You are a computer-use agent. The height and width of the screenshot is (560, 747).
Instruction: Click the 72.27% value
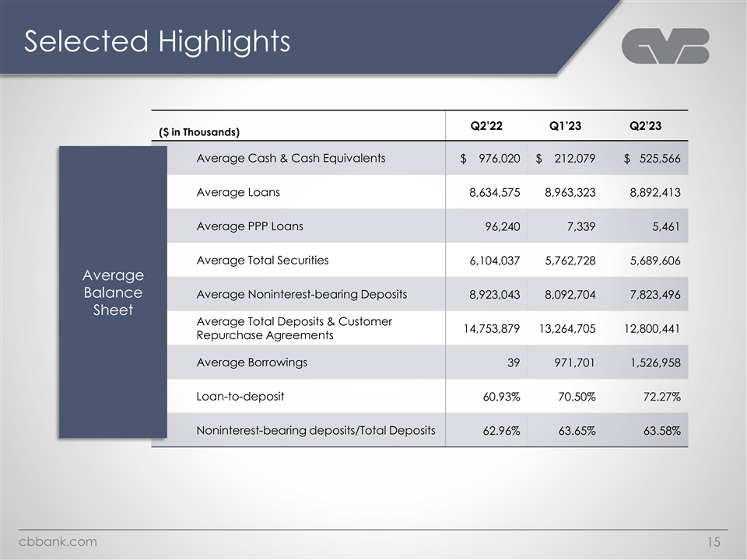point(661,397)
